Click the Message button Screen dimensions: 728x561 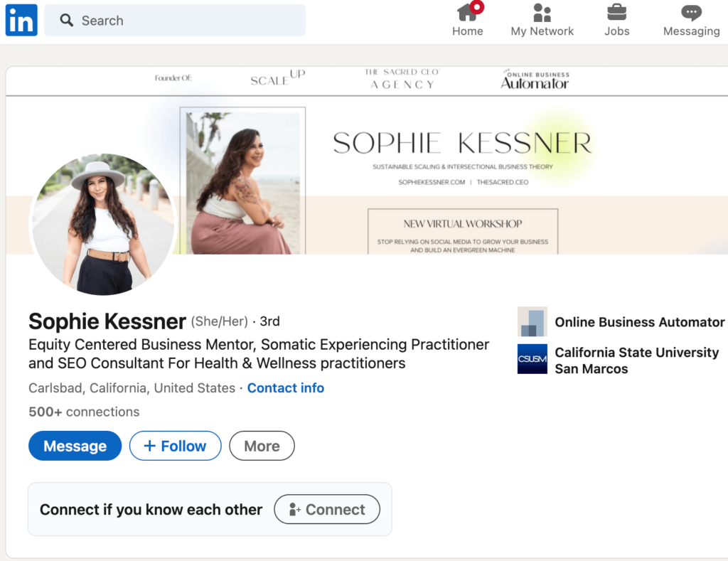(75, 446)
